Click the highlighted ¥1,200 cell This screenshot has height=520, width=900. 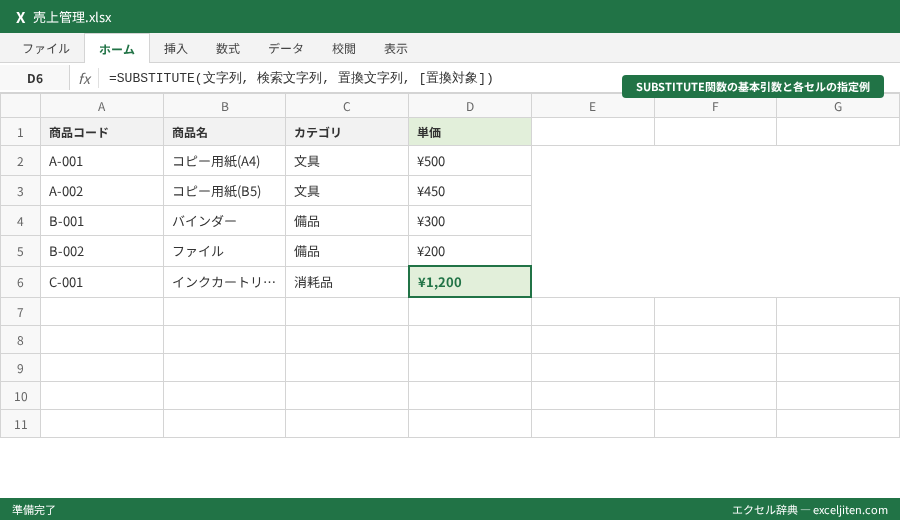(x=470, y=282)
